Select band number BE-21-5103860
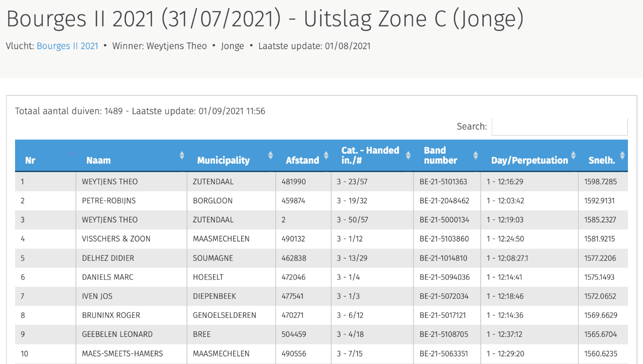Image resolution: width=643 pixels, height=364 pixels. (x=444, y=239)
